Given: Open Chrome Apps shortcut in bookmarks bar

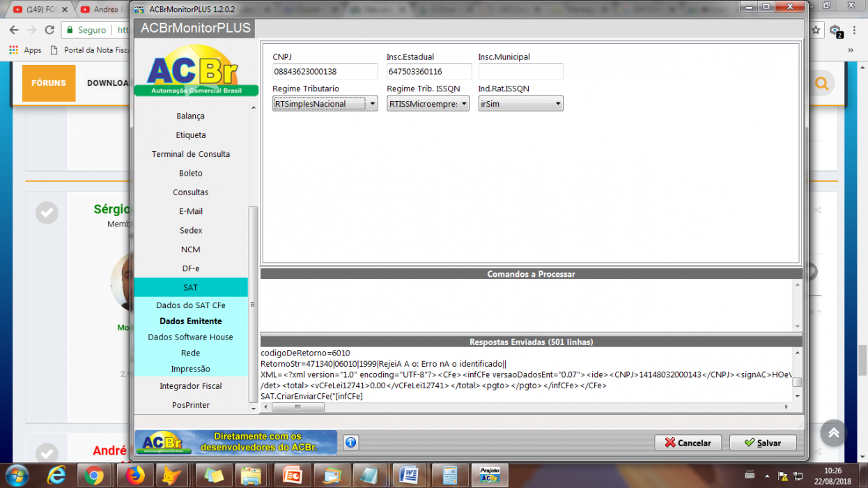Looking at the screenshot, I should (x=25, y=50).
